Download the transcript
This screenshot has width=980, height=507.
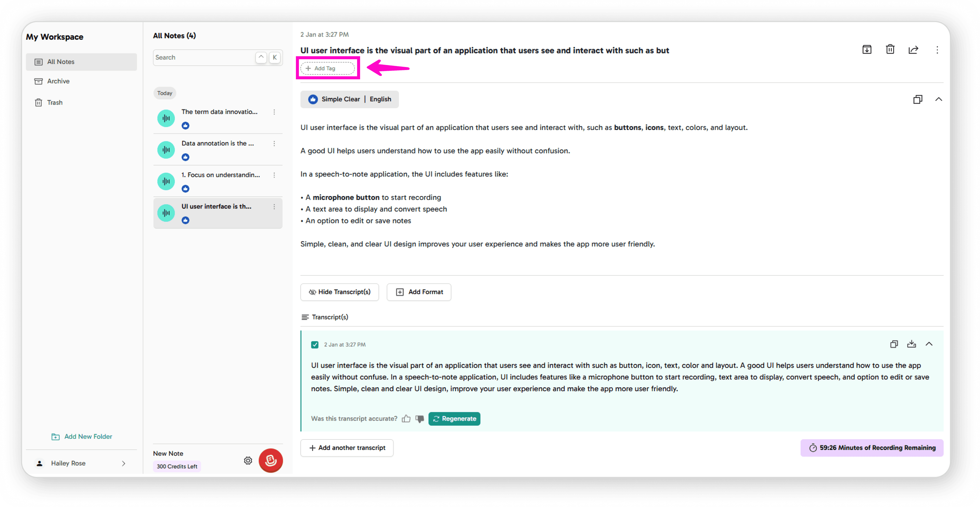tap(912, 344)
